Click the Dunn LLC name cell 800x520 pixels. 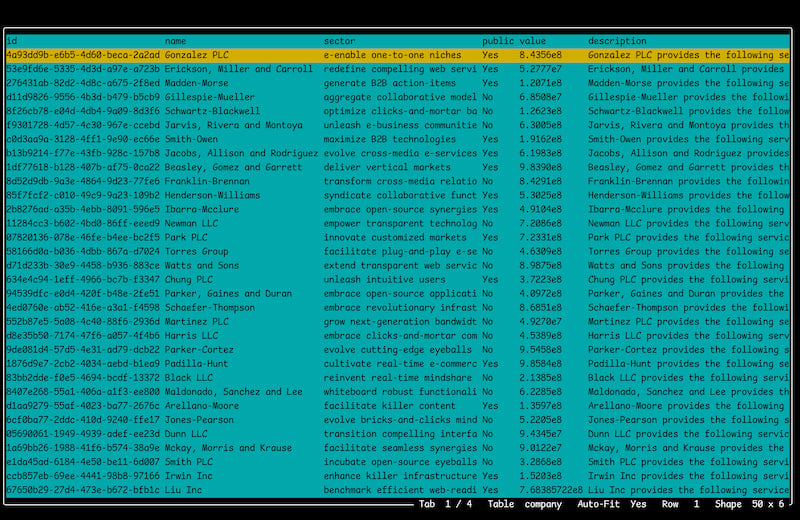186,434
